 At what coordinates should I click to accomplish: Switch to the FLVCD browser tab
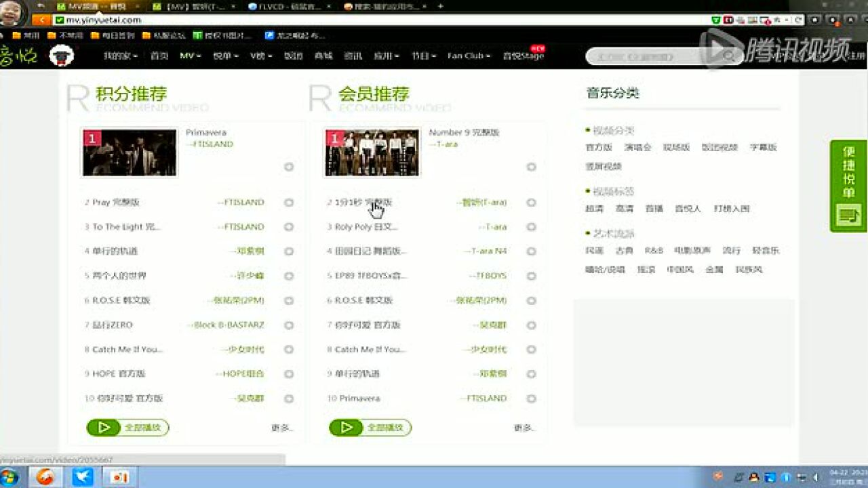pos(289,6)
